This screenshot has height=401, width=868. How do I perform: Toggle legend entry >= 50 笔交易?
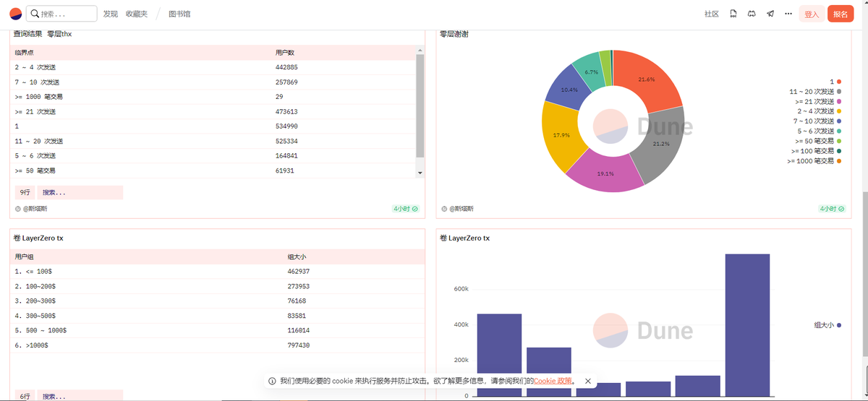tap(818, 141)
